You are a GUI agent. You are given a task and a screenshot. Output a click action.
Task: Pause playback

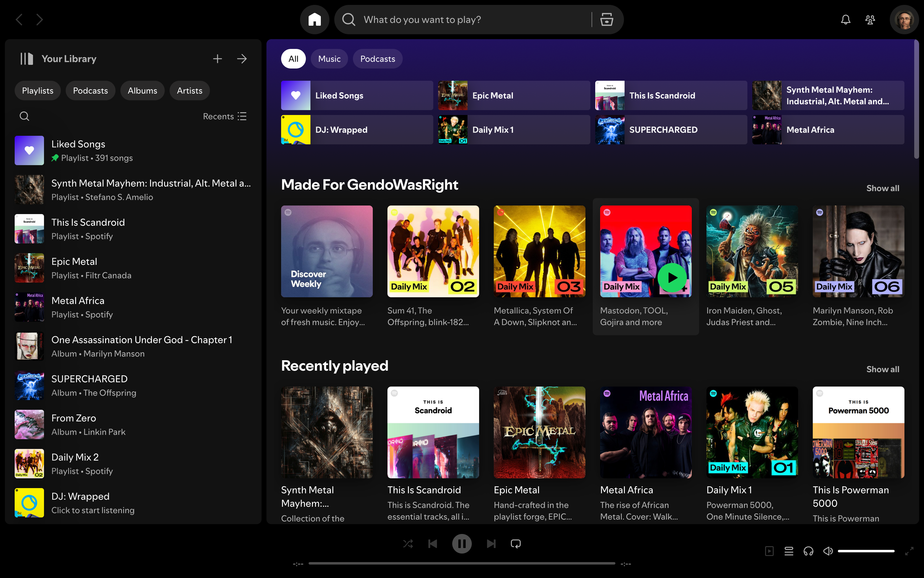(462, 544)
